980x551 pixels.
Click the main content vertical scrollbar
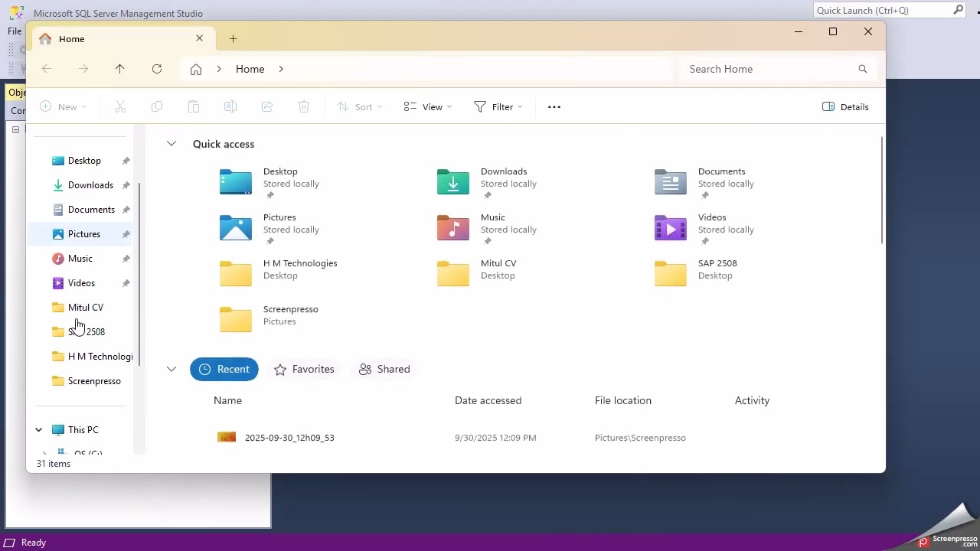pos(882,191)
